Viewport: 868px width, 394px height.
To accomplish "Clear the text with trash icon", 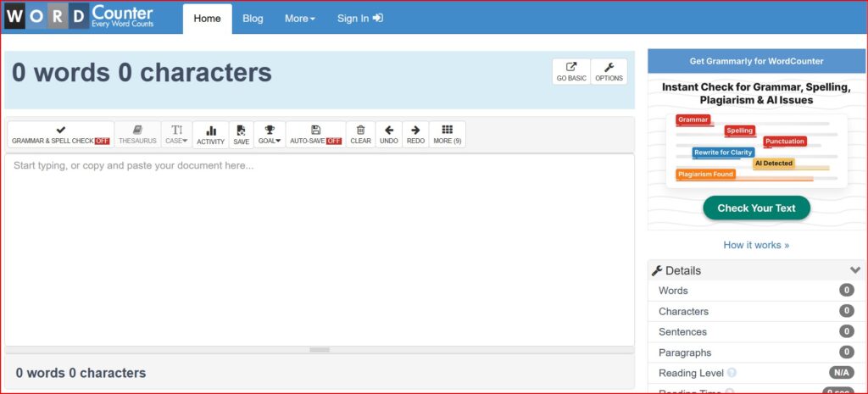I will tap(361, 135).
